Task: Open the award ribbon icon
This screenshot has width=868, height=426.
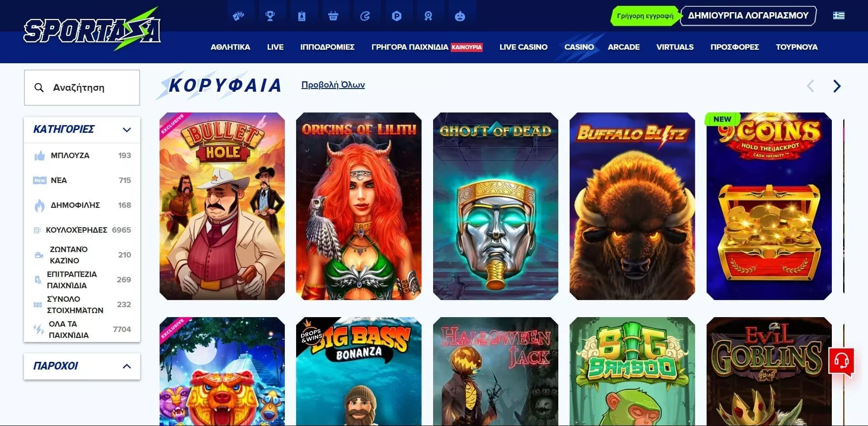Action: [x=428, y=16]
